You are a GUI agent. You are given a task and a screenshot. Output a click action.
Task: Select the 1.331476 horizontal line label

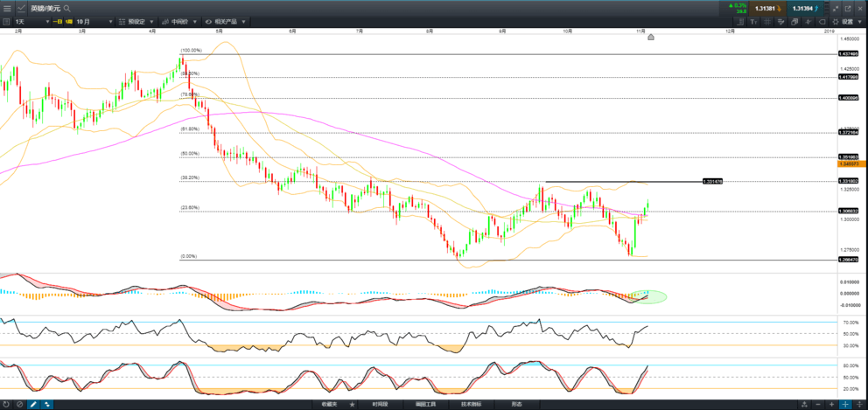(712, 182)
